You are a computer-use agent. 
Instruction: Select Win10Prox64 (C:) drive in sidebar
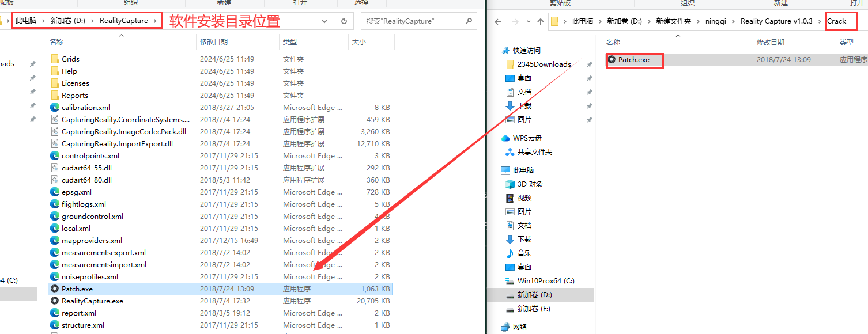[546, 280]
